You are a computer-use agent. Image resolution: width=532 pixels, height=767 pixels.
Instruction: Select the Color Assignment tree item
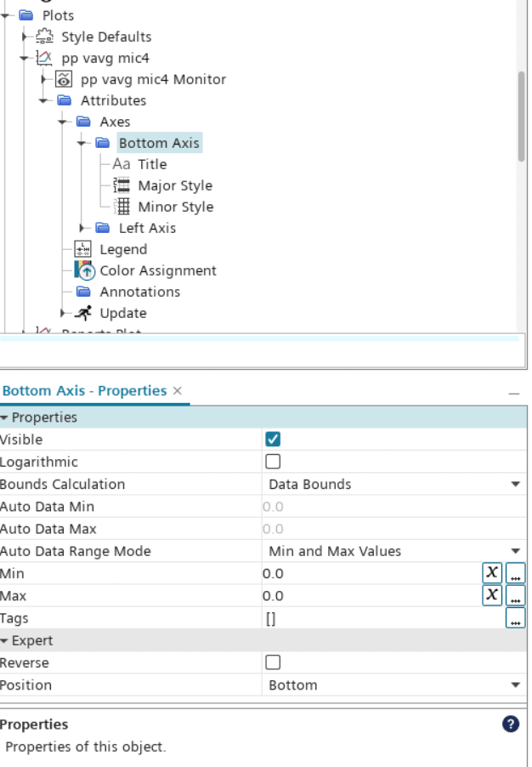click(x=158, y=270)
